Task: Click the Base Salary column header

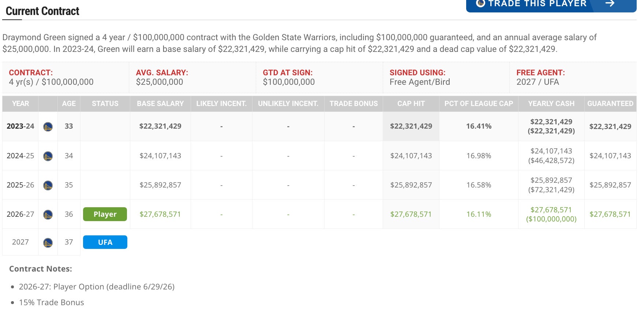Action: tap(160, 104)
